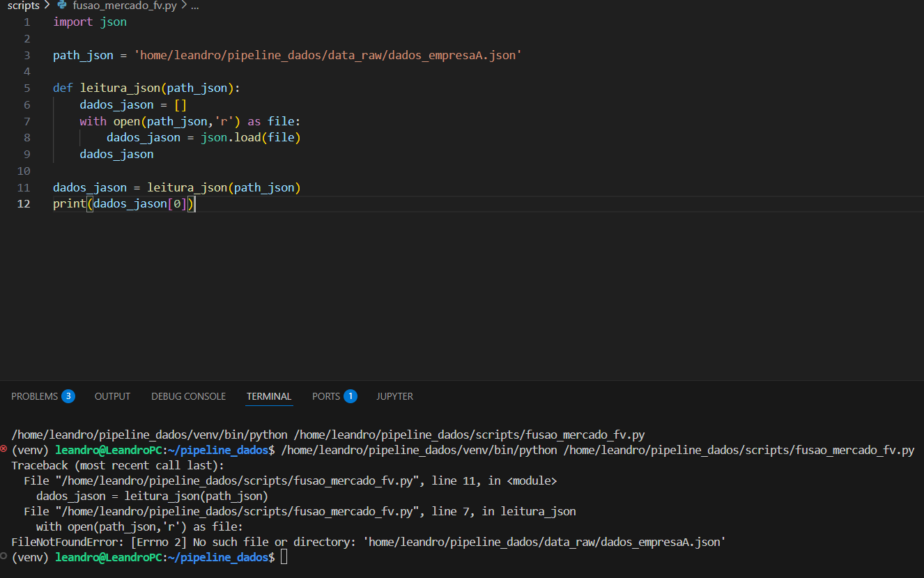This screenshot has height=578, width=924.
Task: Click the 'import json' line
Action: click(x=90, y=22)
